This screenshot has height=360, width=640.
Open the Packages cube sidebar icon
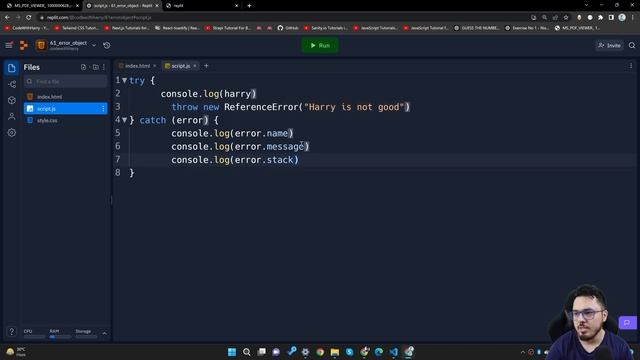coord(11,100)
